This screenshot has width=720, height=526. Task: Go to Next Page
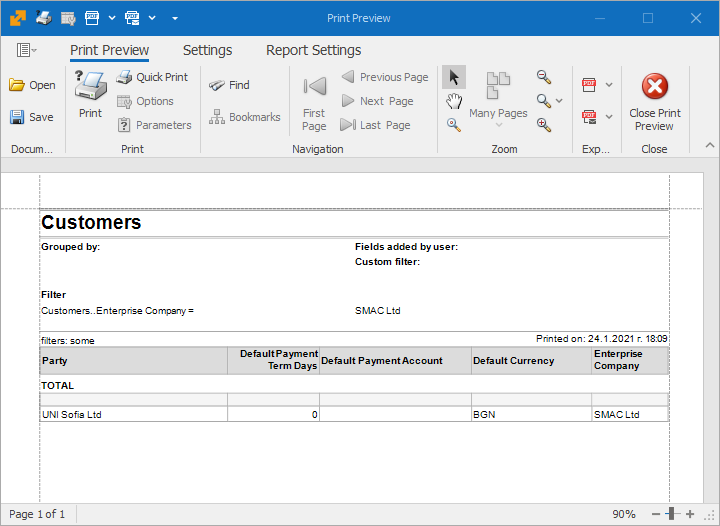click(377, 101)
